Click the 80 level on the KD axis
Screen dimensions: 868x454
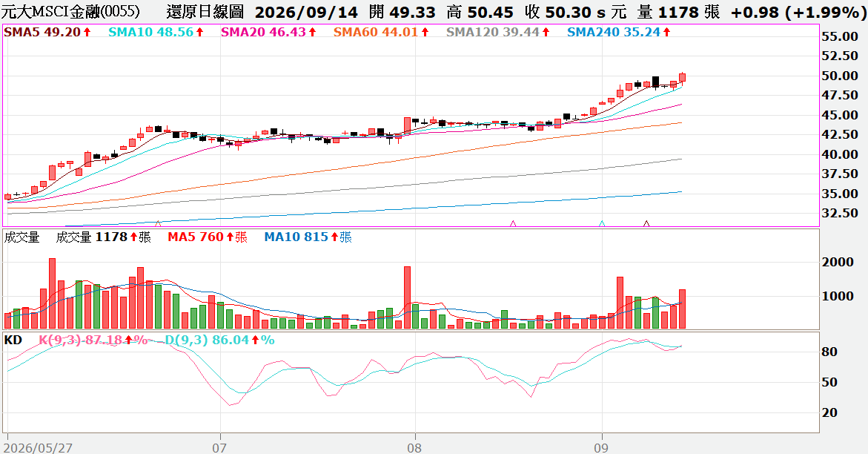pos(829,352)
